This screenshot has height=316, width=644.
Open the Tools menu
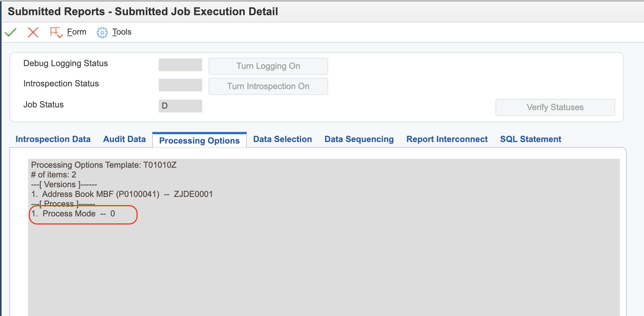[122, 32]
